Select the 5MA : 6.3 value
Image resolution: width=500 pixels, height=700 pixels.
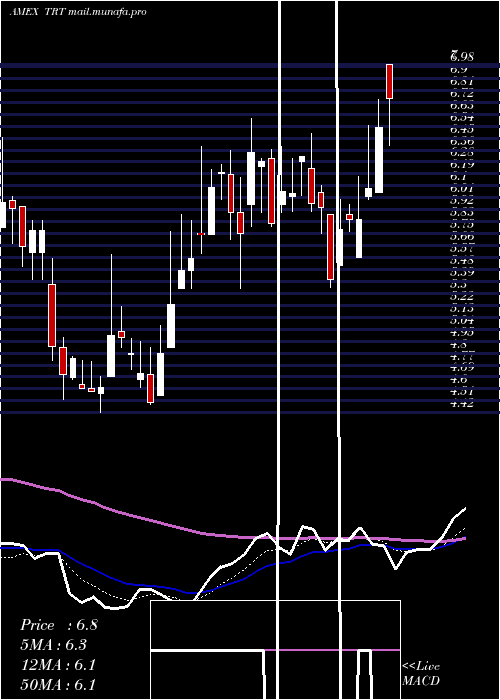pyautogui.click(x=54, y=645)
